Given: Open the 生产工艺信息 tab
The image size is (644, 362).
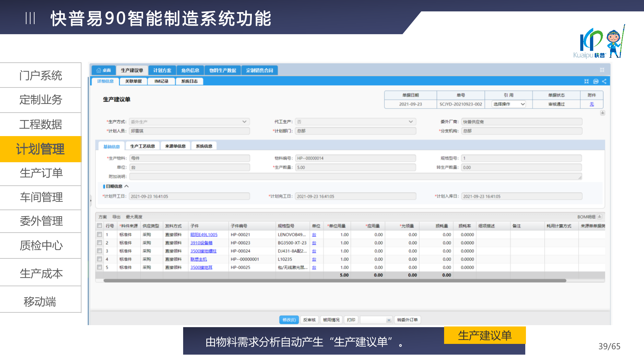Looking at the screenshot, I should pos(143,146).
